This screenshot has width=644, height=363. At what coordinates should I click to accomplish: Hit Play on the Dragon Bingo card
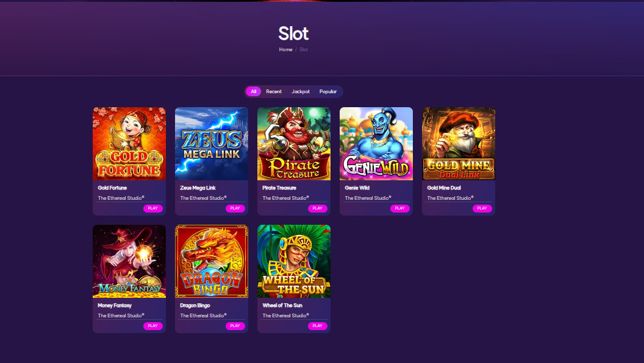235,326
